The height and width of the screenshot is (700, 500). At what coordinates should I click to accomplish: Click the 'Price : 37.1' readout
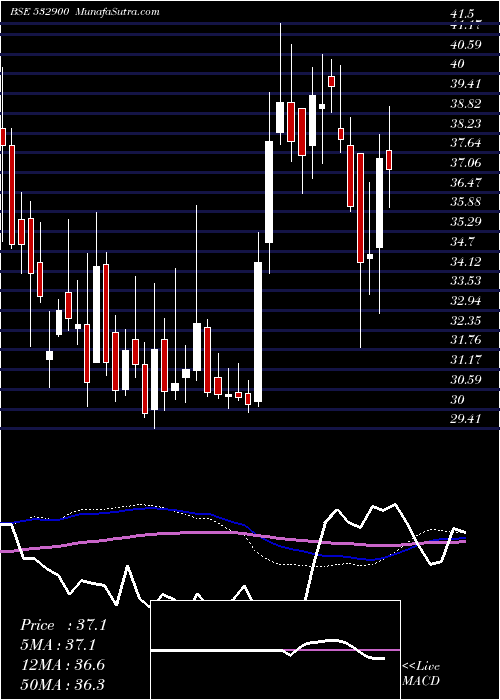click(x=63, y=625)
